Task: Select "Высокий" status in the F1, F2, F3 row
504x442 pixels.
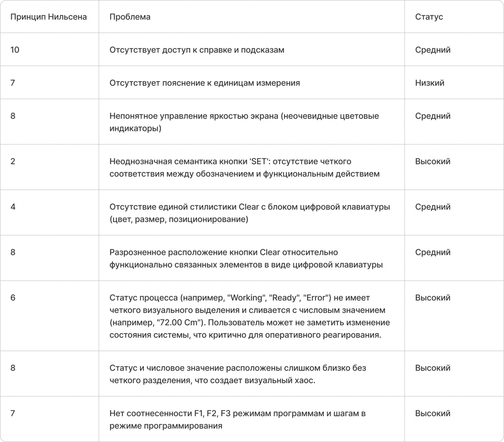Action: click(x=433, y=413)
